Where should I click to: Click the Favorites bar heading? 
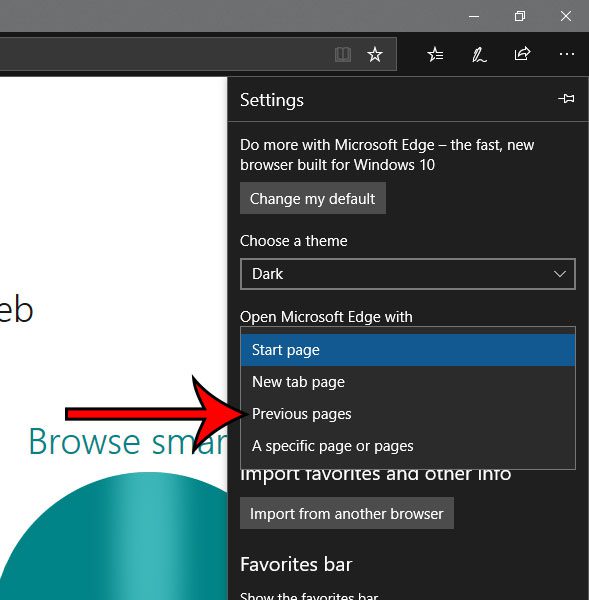coord(296,564)
